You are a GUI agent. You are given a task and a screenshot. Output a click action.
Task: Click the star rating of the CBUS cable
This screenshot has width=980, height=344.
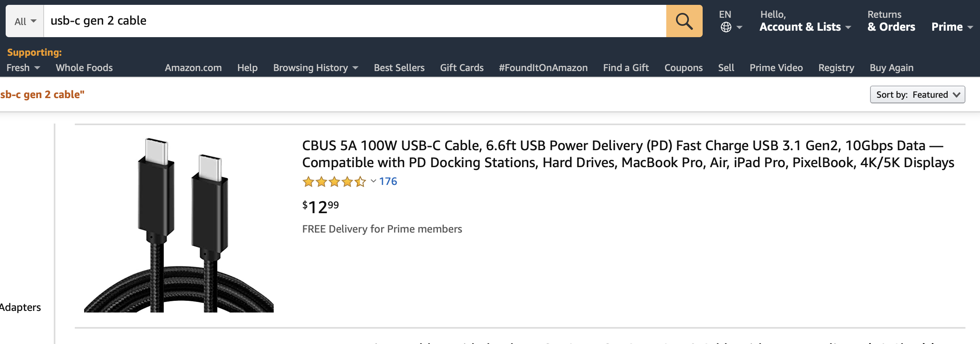click(334, 182)
